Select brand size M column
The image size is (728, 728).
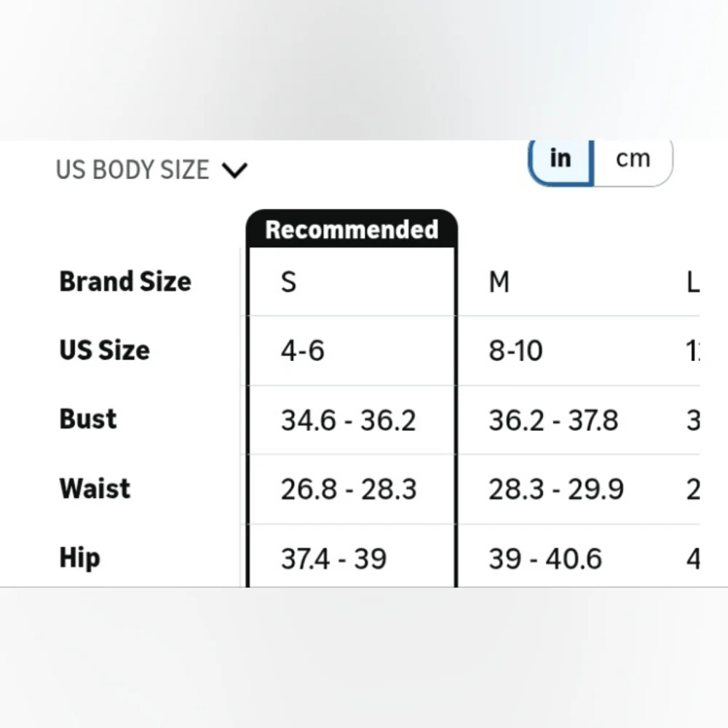tap(499, 282)
